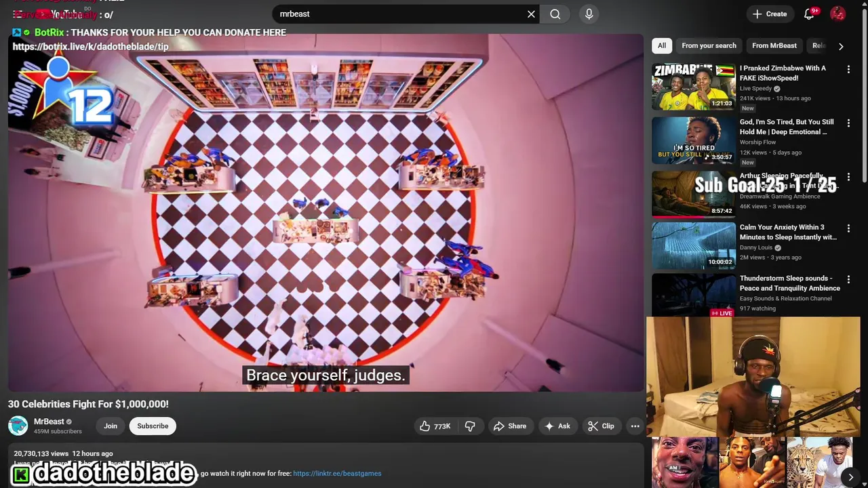The image size is (868, 488).
Task: Open the live Thunderstorm Sleep sounds thumbnail
Action: point(694,296)
